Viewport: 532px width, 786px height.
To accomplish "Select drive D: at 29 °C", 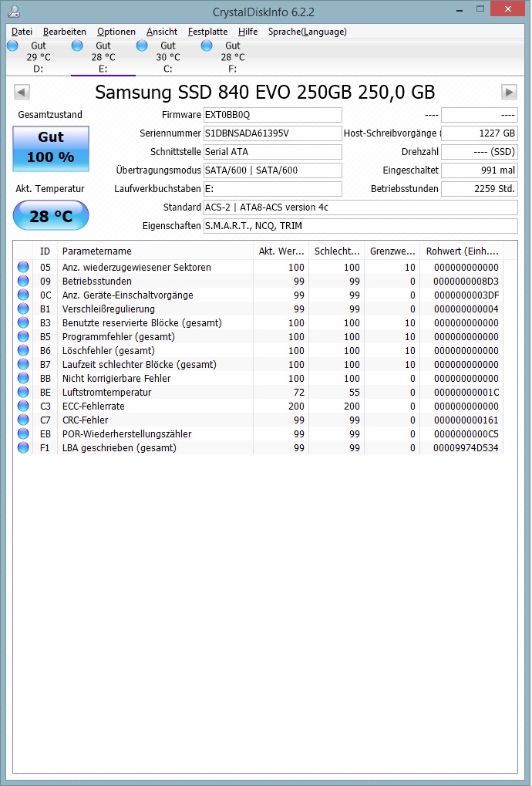I will [38, 57].
